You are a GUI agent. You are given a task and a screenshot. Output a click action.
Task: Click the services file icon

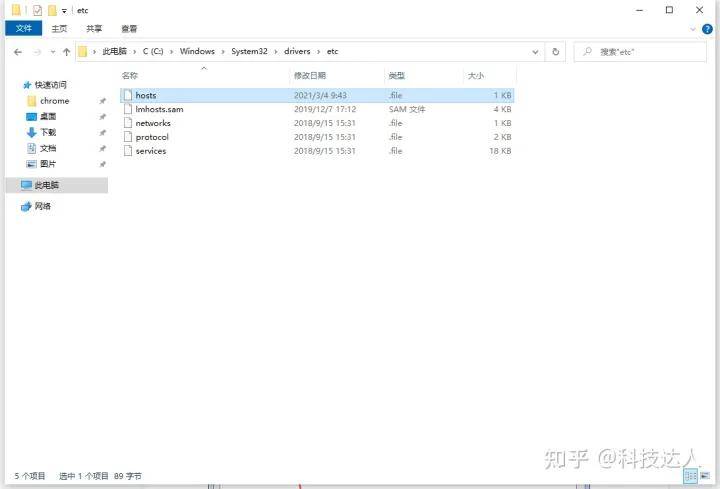pyautogui.click(x=128, y=151)
